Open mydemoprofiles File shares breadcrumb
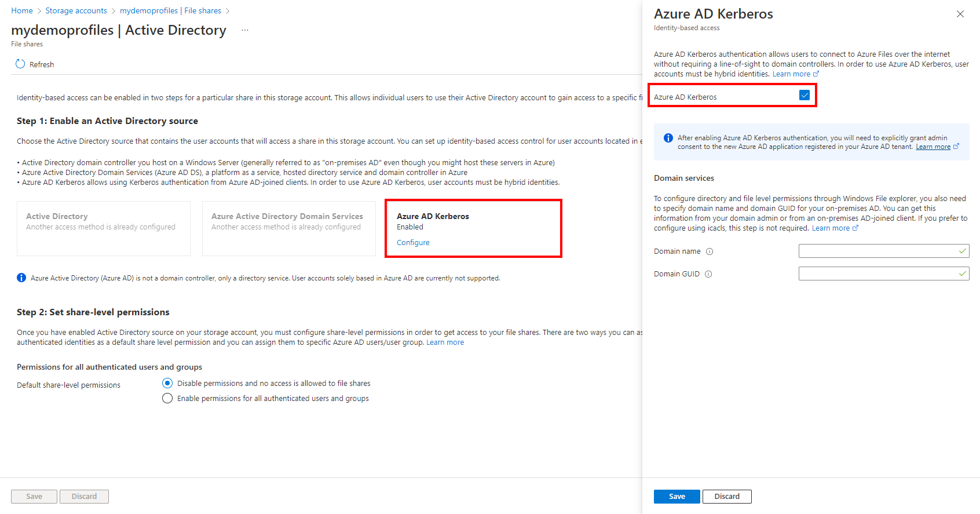The width and height of the screenshot is (980, 514). pyautogui.click(x=171, y=10)
